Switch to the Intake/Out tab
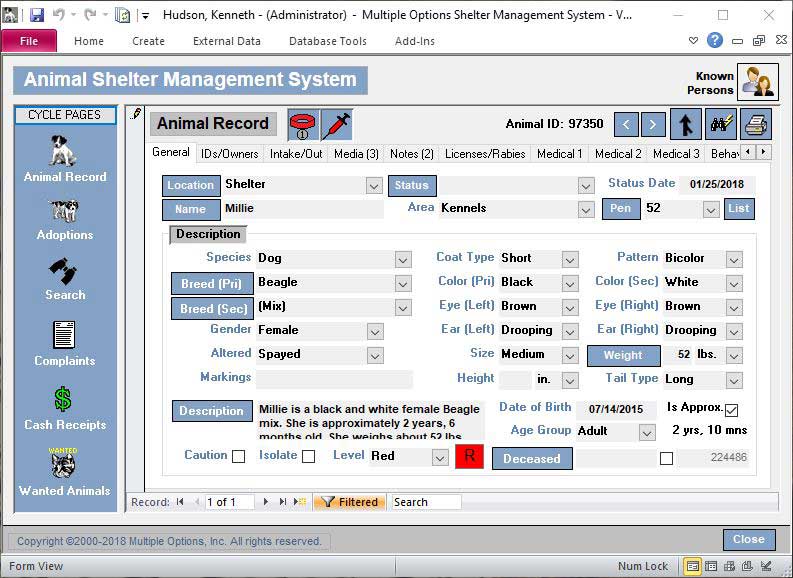Screen dimensions: 793x578 [296, 154]
